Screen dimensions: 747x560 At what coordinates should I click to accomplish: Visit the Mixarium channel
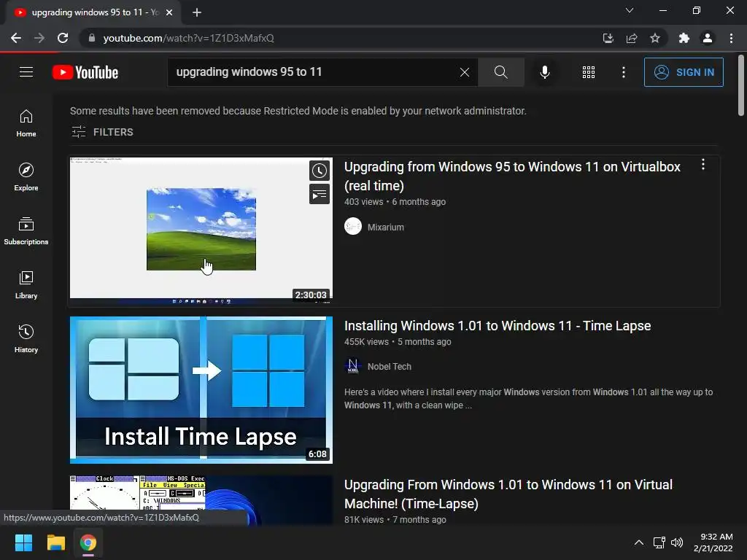[x=385, y=227]
